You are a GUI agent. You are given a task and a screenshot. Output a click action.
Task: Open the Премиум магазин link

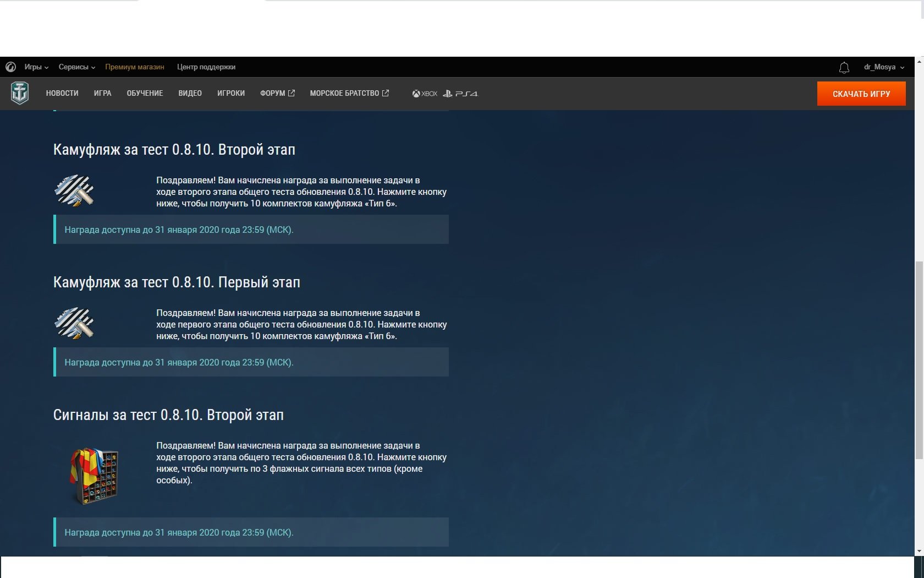coord(135,67)
